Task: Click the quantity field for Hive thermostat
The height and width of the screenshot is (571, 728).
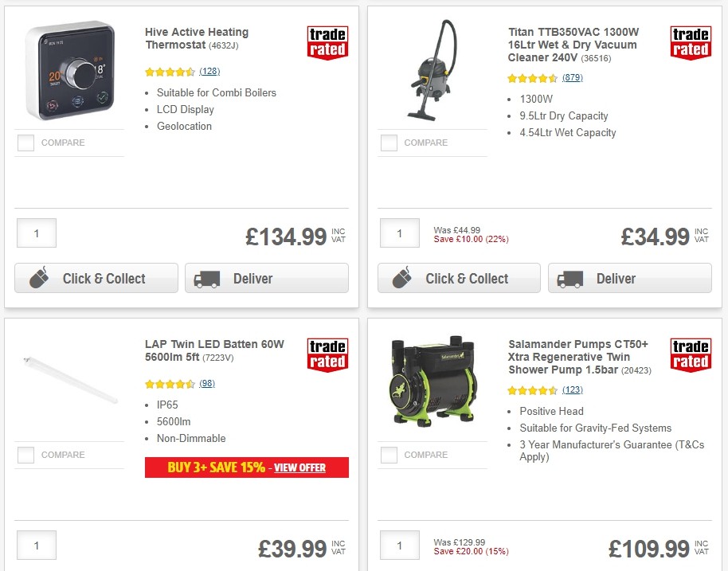Action: pos(36,233)
